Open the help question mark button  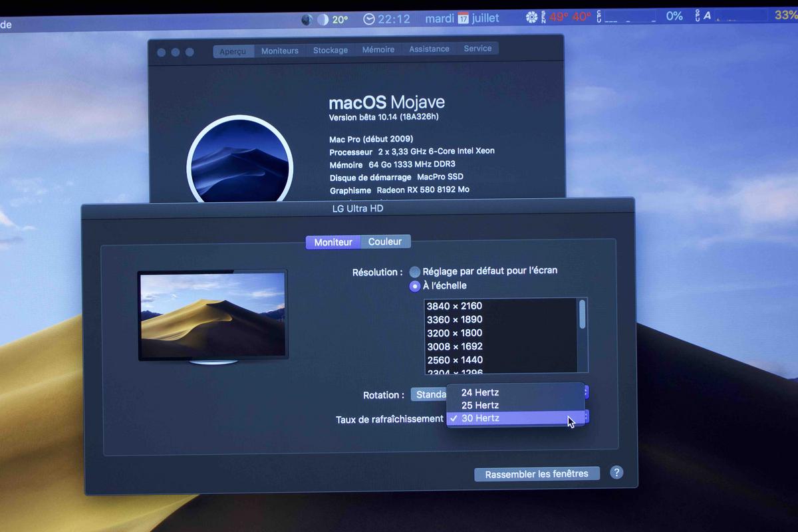(616, 472)
